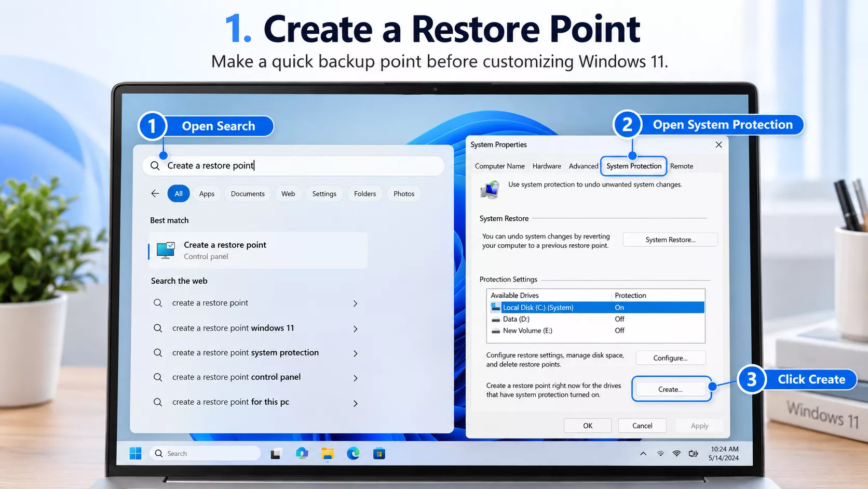
Task: Click the Configure... button
Action: click(670, 358)
